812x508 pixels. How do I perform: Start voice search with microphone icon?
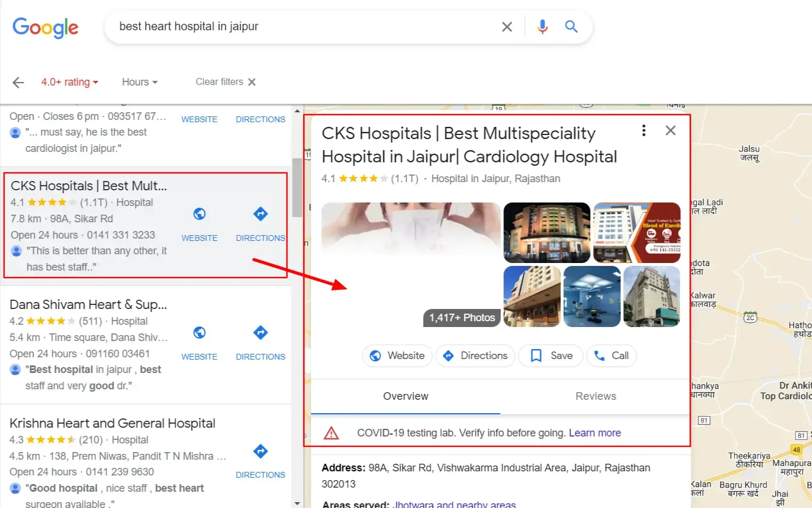(x=542, y=27)
